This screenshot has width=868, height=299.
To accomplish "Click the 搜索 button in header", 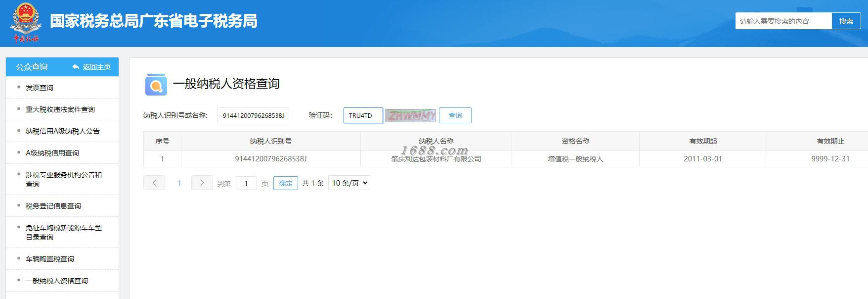I will pos(846,21).
